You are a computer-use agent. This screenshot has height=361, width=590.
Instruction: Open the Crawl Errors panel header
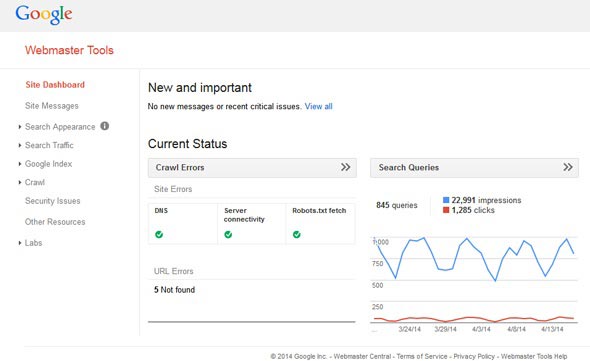click(x=252, y=168)
